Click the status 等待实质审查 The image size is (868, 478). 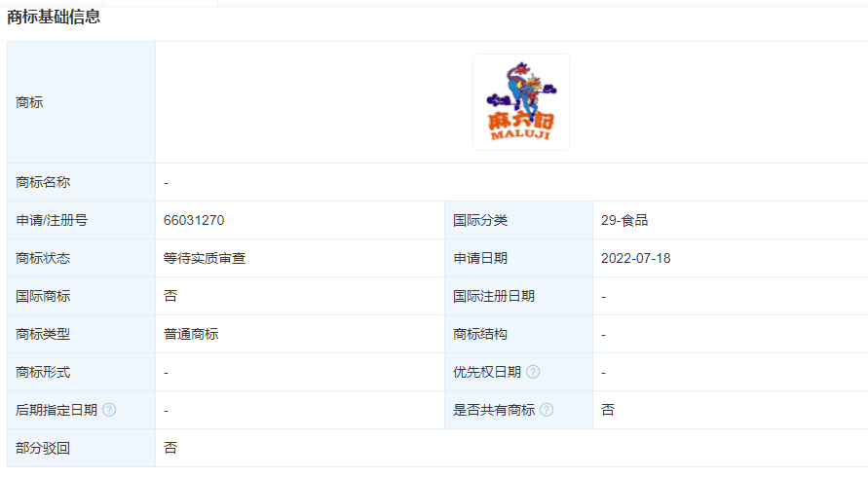pos(205,258)
